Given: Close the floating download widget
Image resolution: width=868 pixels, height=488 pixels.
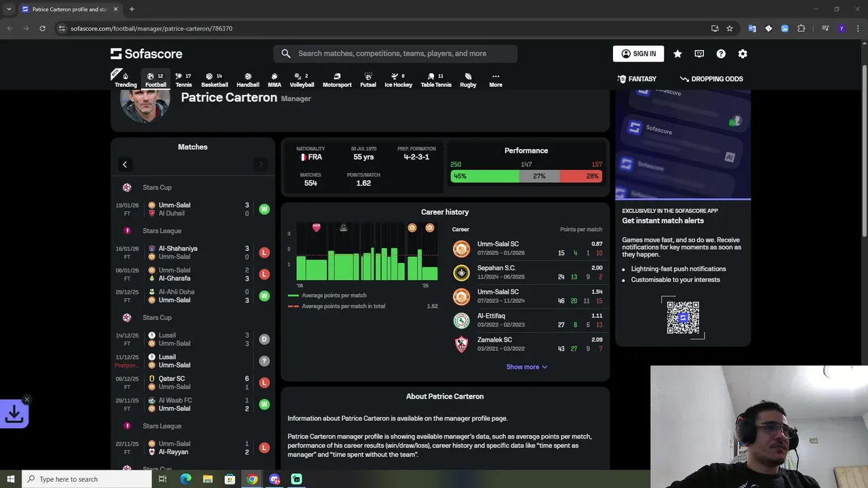Looking at the screenshot, I should (26, 399).
